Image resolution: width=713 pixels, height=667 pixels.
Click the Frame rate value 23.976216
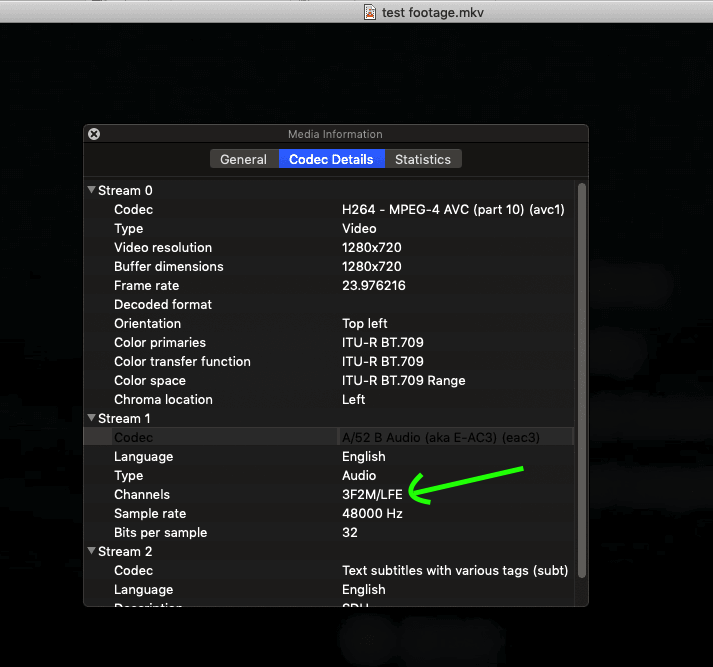[x=373, y=286]
